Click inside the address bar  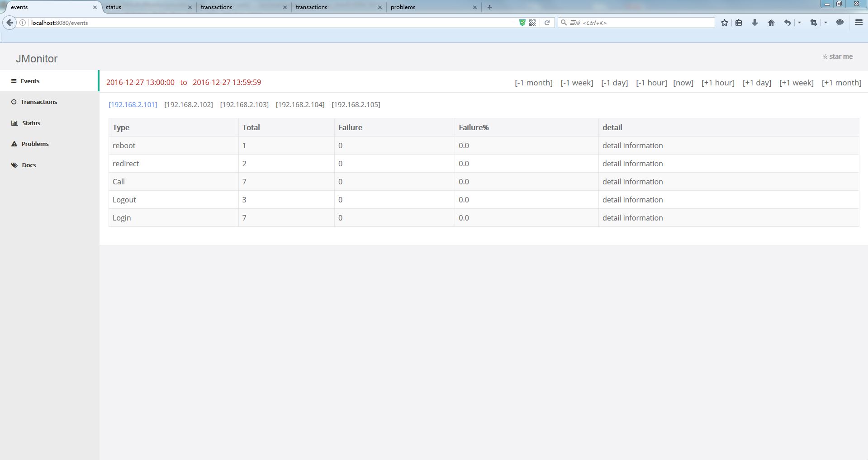tap(181, 23)
